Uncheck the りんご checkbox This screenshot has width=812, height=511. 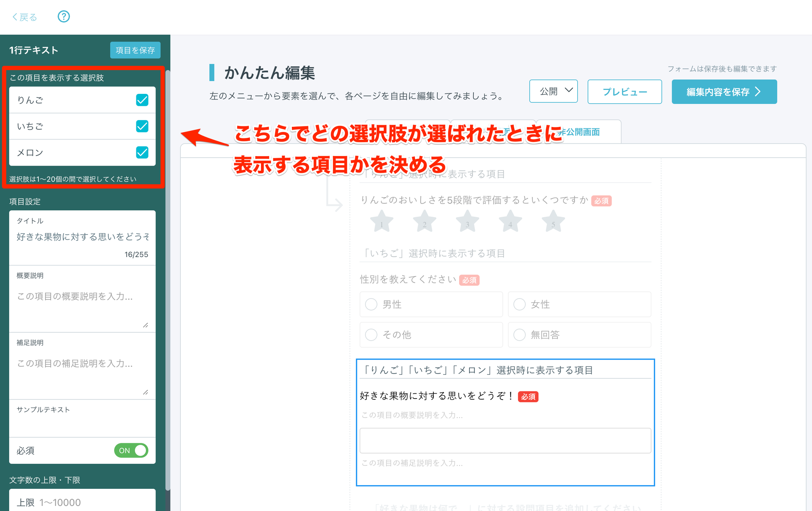point(142,100)
